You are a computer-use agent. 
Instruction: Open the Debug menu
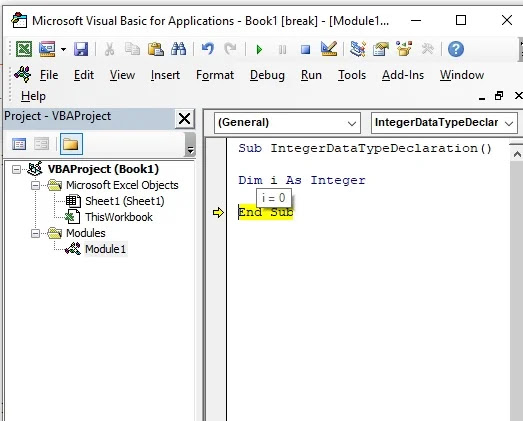pyautogui.click(x=267, y=75)
